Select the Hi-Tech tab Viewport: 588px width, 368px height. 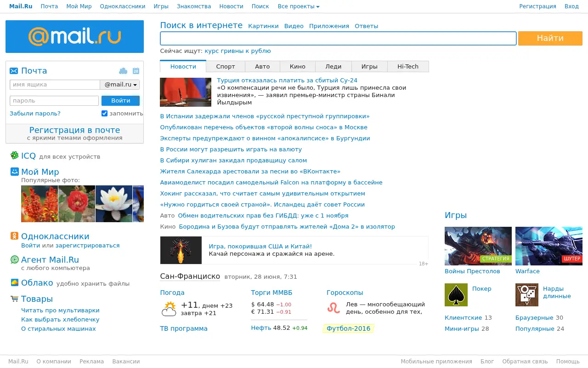point(408,66)
